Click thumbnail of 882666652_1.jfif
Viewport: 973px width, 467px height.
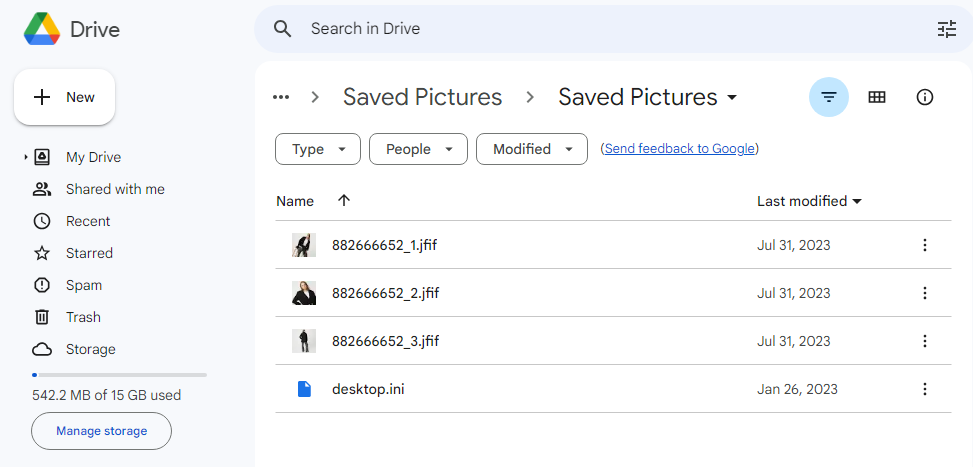pyautogui.click(x=304, y=245)
